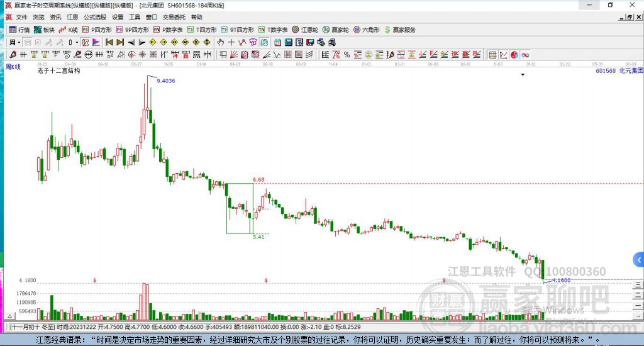Click the status bar date 20231222 readout
The height and width of the screenshot is (346, 644).
(x=76, y=327)
